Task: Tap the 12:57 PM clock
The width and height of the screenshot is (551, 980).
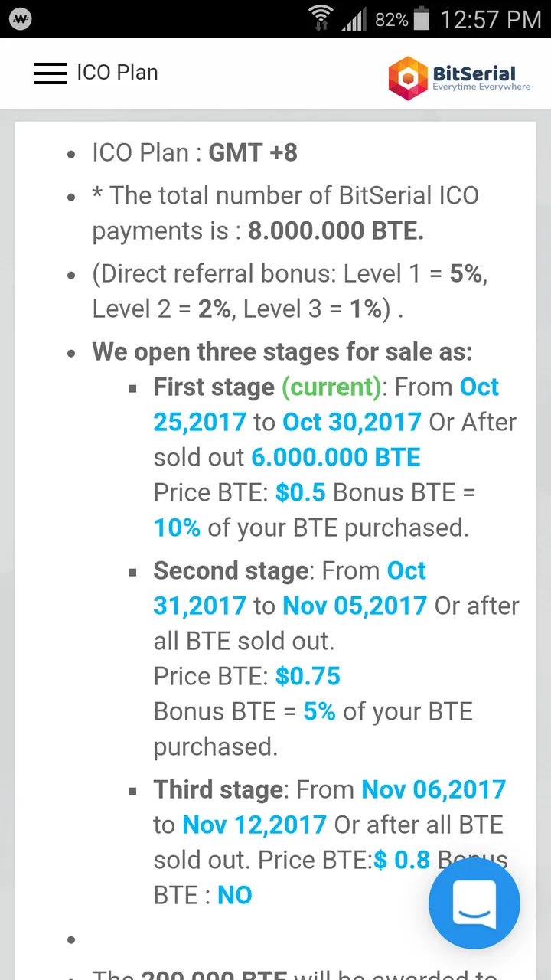Action: [x=491, y=19]
